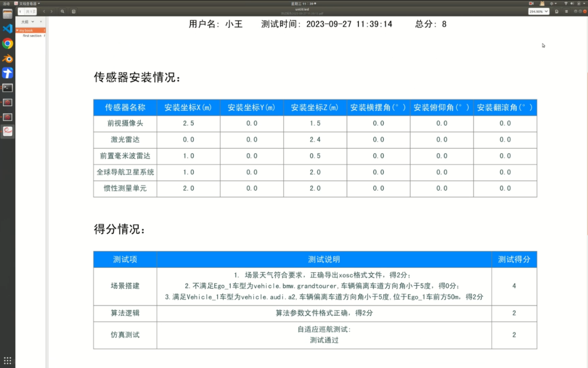Screen dimensions: 588x368
Task: Open the terminal from the dock
Action: (6, 87)
